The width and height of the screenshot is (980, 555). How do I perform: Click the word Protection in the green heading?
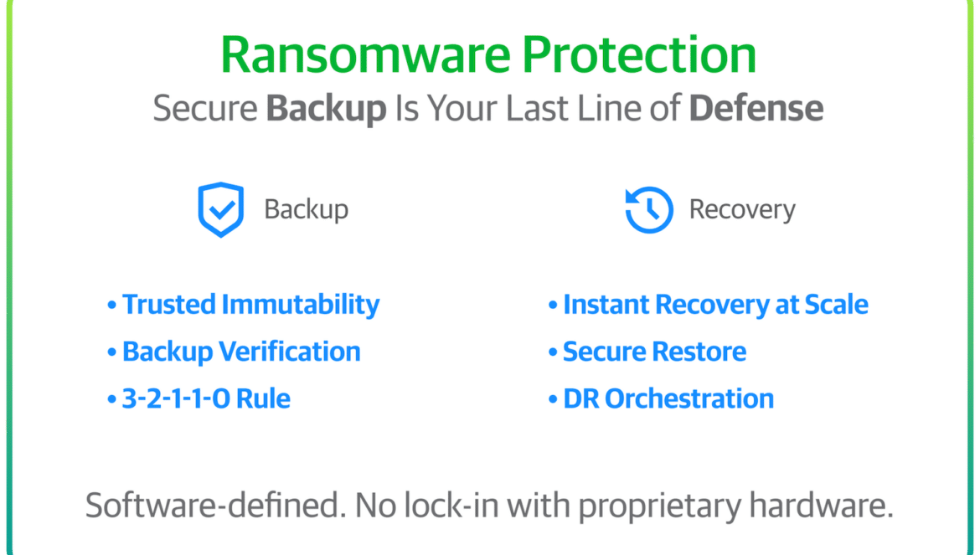(639, 54)
